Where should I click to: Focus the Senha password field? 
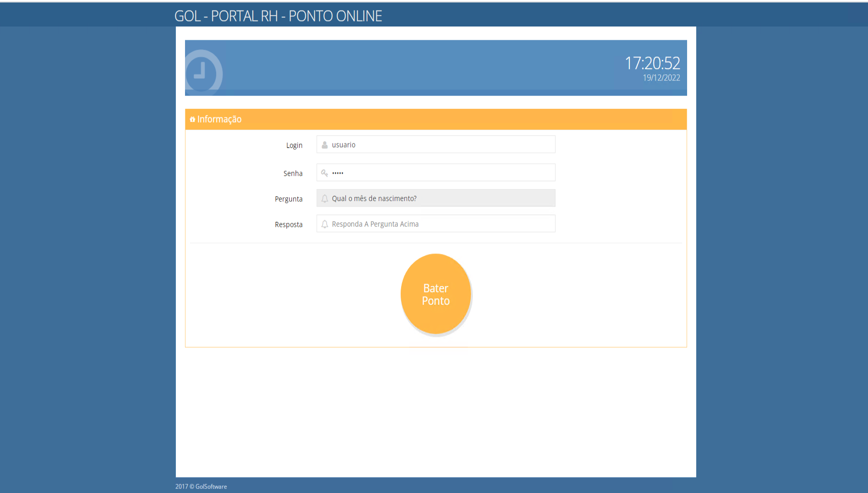click(x=436, y=173)
